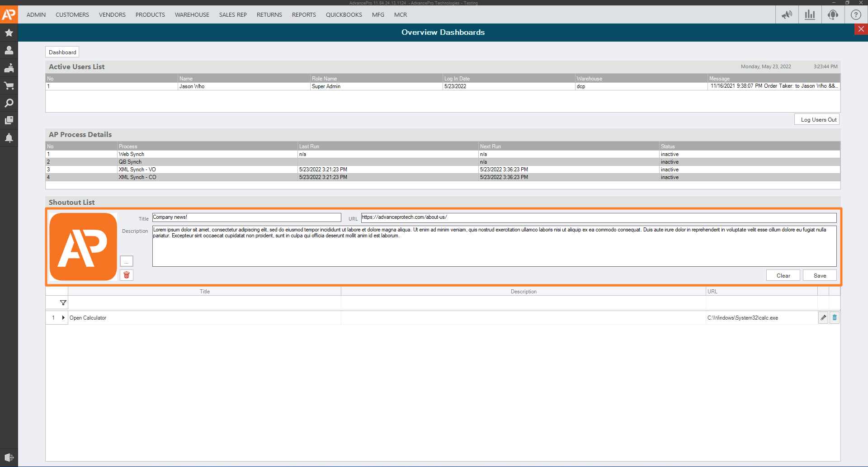Click the notifications bell sidebar icon
This screenshot has width=868, height=467.
(x=9, y=138)
